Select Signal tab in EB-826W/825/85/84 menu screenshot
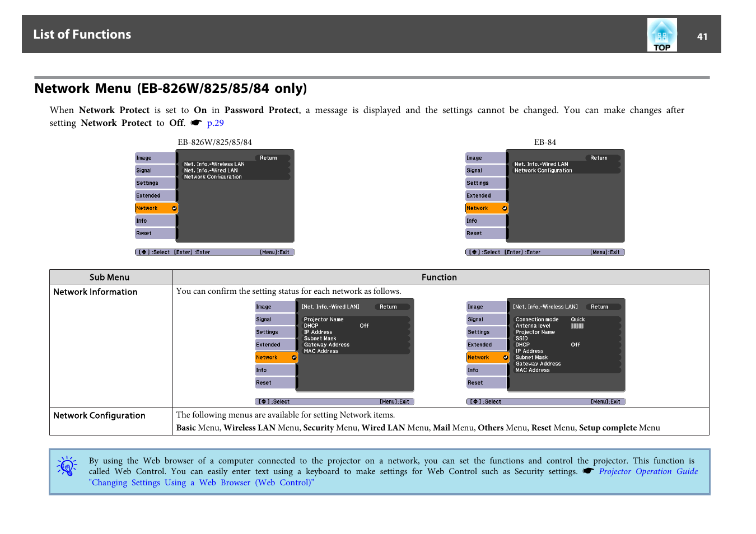 pyautogui.click(x=156, y=170)
